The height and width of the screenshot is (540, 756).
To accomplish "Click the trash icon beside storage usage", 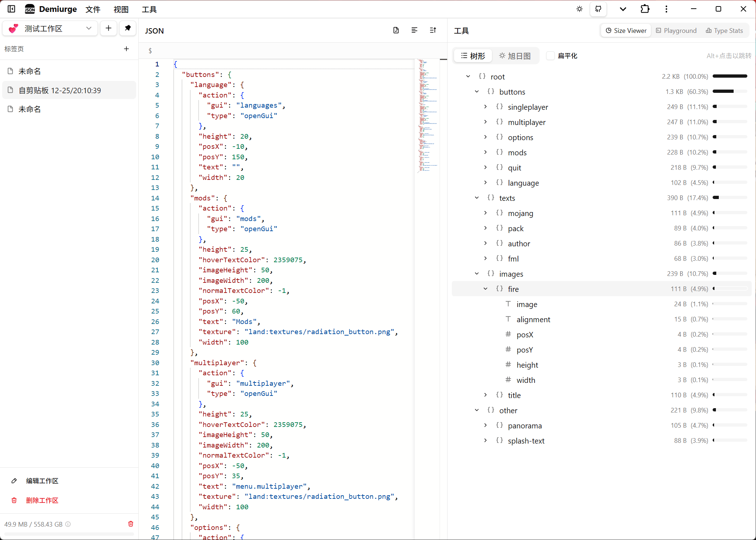I will tap(131, 524).
